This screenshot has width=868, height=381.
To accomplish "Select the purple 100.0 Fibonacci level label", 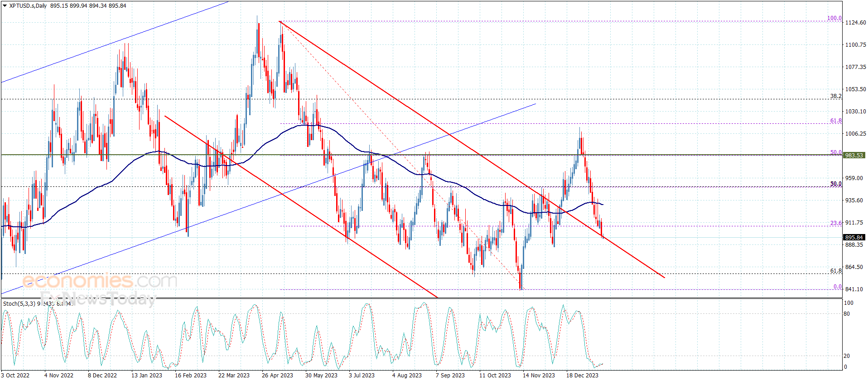I will (834, 18).
